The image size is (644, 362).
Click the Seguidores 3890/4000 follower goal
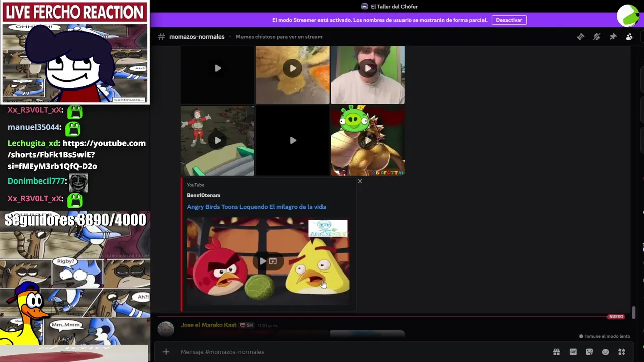click(75, 220)
